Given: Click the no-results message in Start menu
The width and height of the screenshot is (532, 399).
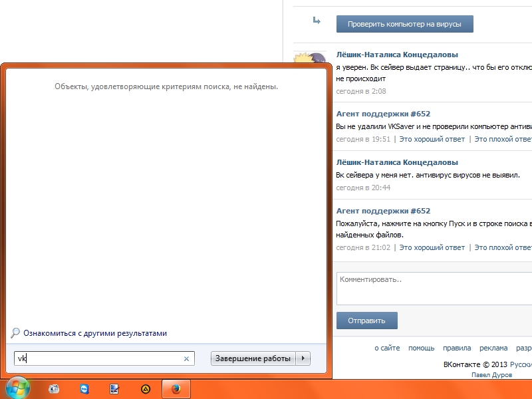Looking at the screenshot, I should (166, 86).
